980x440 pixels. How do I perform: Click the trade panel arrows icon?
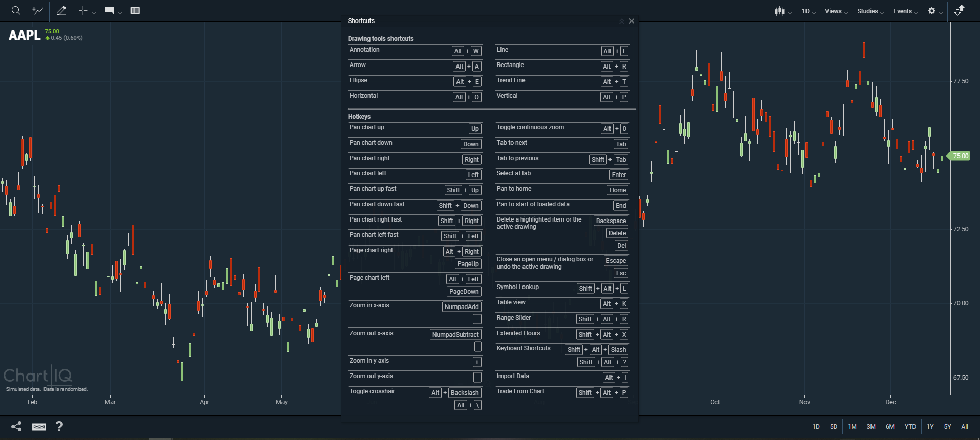[960, 11]
